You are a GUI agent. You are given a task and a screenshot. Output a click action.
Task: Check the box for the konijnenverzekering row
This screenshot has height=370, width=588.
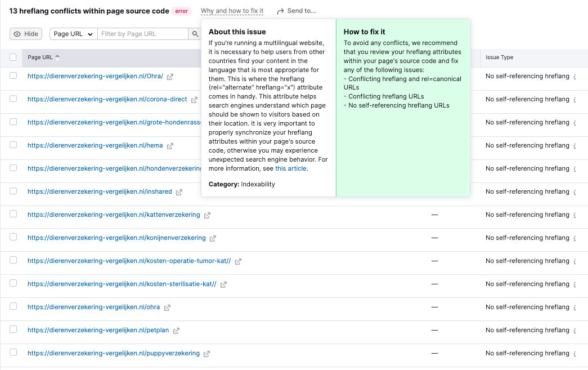pos(13,237)
